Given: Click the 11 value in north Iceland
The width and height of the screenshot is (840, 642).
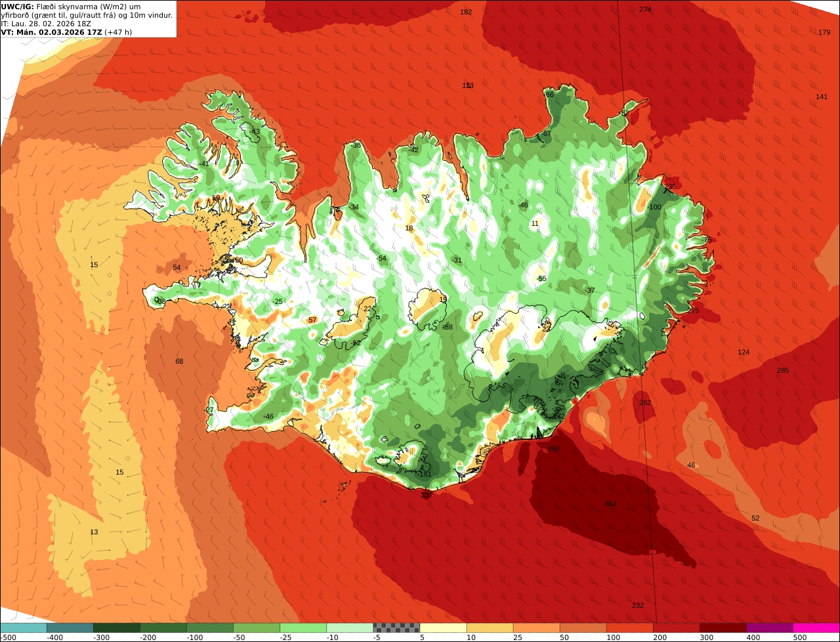Looking at the screenshot, I should click(535, 224).
